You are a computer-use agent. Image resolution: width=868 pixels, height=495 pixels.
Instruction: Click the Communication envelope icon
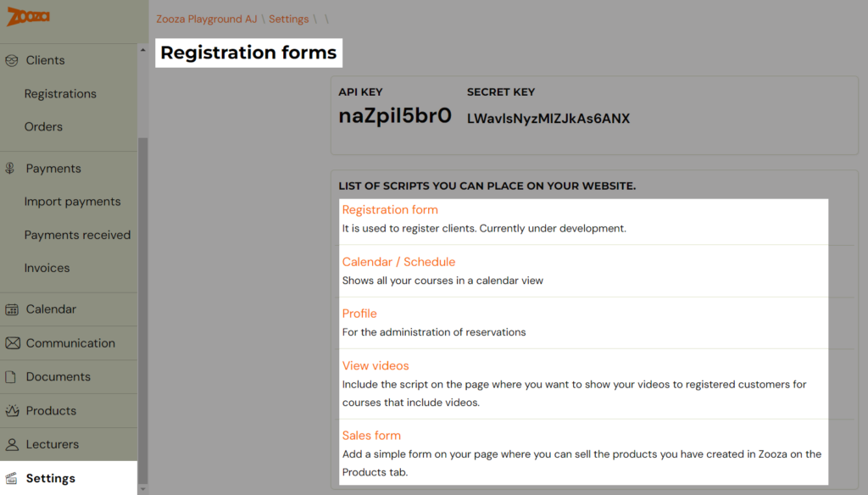[12, 343]
